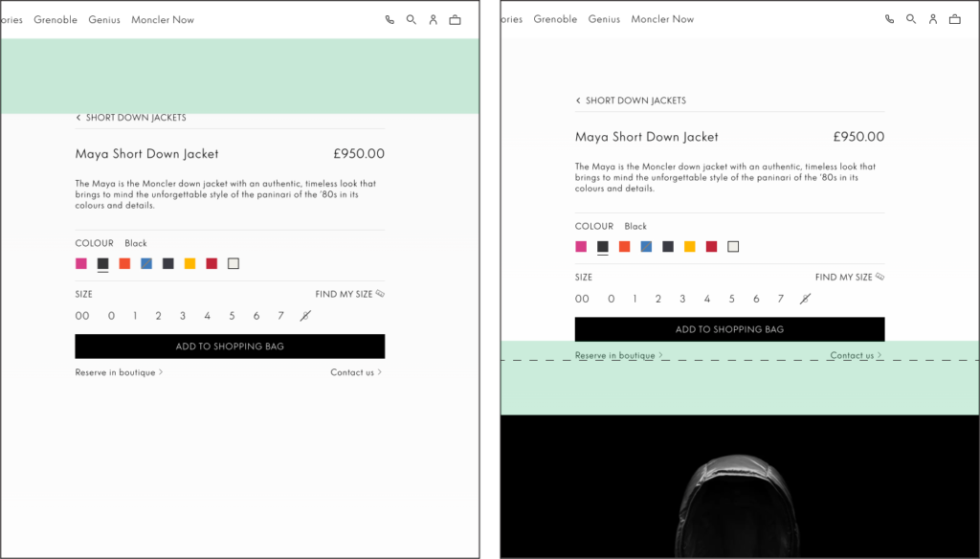Pick the dark navy swatch, left page
This screenshot has width=980, height=559.
[x=168, y=263]
